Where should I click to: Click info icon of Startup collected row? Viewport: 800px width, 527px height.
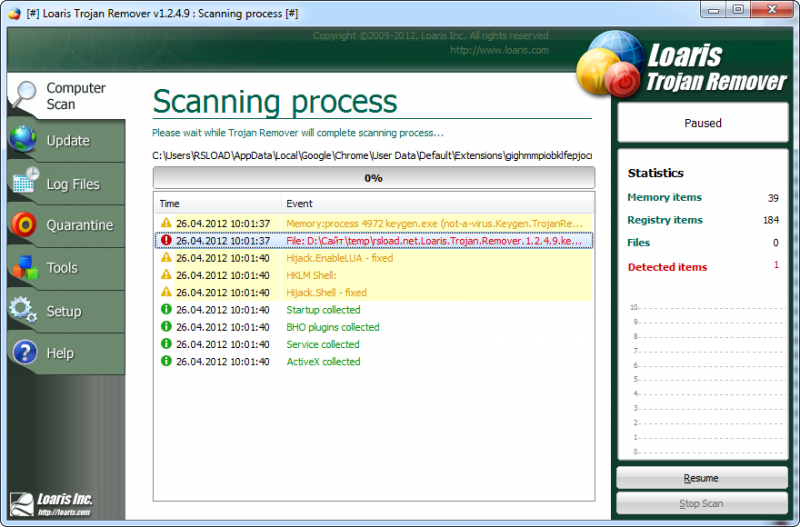click(x=166, y=309)
